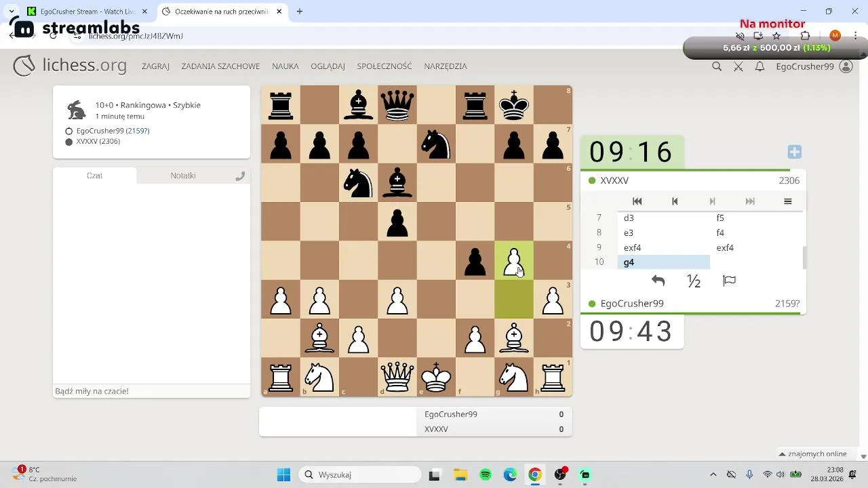Select move d3 in move list
This screenshot has height=488, width=868.
(x=663, y=218)
